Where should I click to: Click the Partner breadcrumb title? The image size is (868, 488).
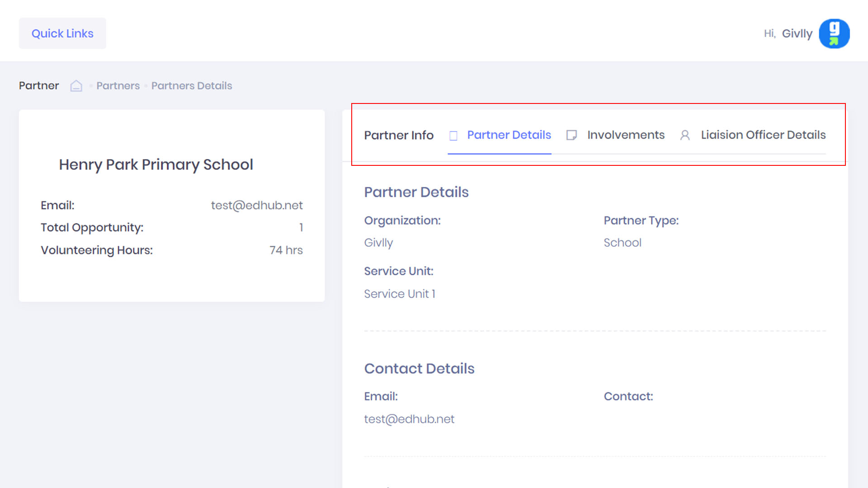coord(39,86)
